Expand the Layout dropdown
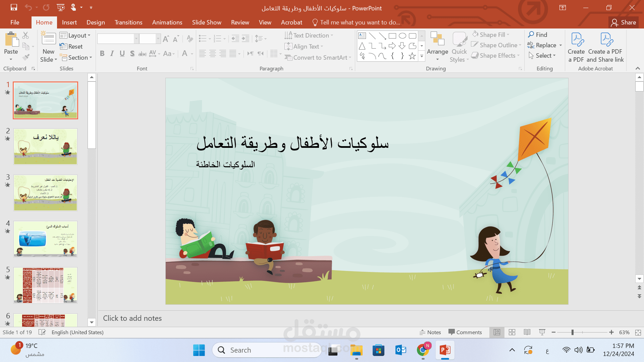 pos(75,36)
